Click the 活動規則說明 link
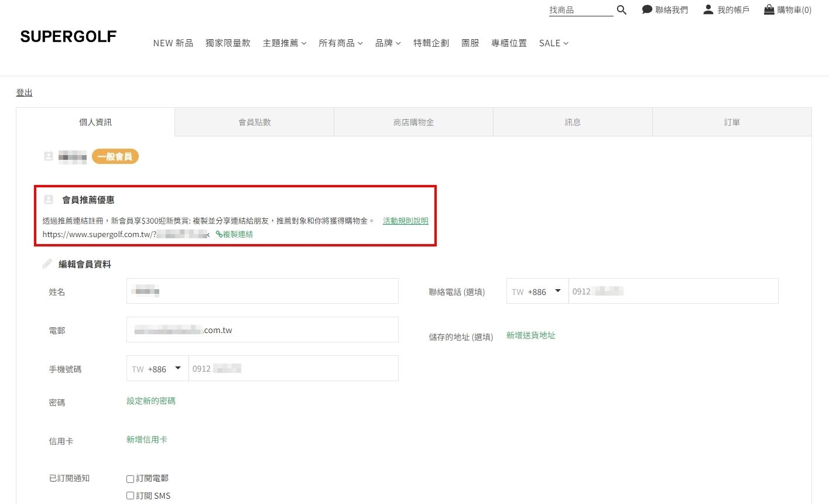The image size is (829, 504). 405,221
